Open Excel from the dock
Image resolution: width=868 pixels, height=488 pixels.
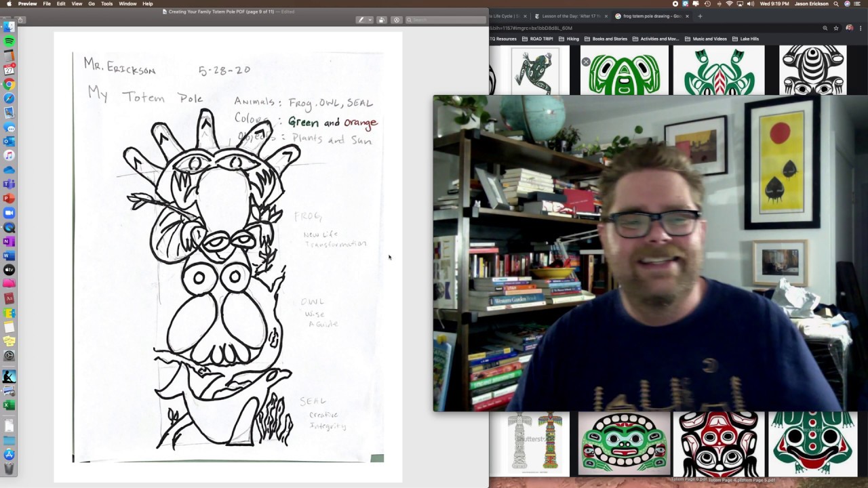pos(9,405)
